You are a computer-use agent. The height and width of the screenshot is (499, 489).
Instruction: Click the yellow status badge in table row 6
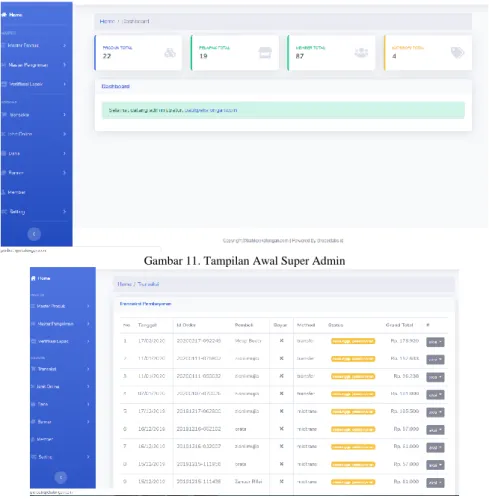coord(353,429)
